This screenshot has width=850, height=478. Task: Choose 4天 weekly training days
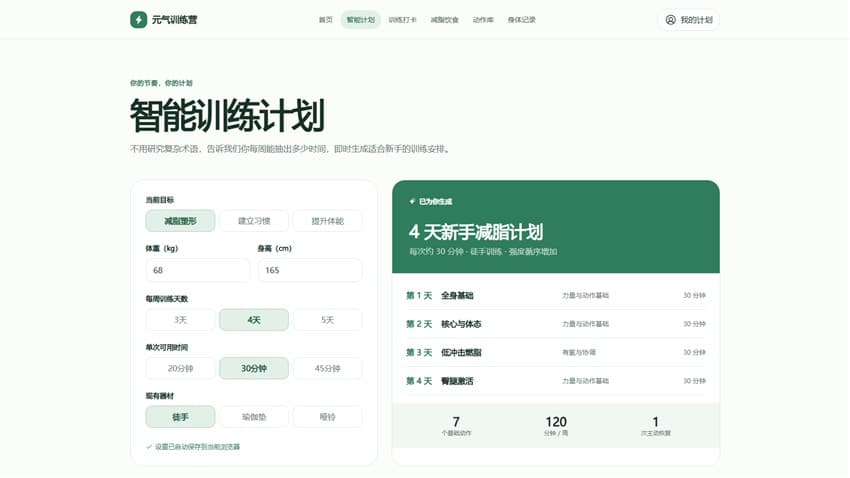[x=254, y=320]
